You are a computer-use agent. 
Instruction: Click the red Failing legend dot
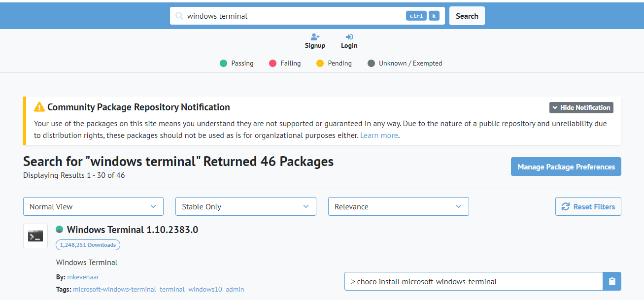coord(273,63)
